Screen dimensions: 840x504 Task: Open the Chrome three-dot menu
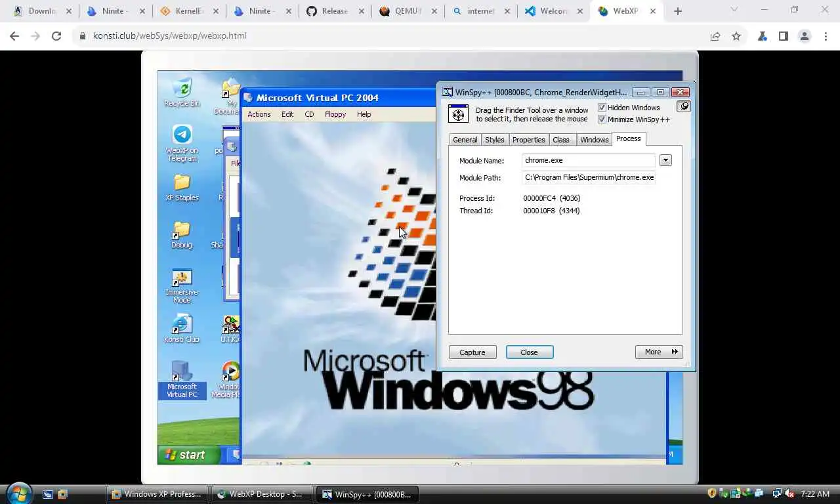click(826, 36)
